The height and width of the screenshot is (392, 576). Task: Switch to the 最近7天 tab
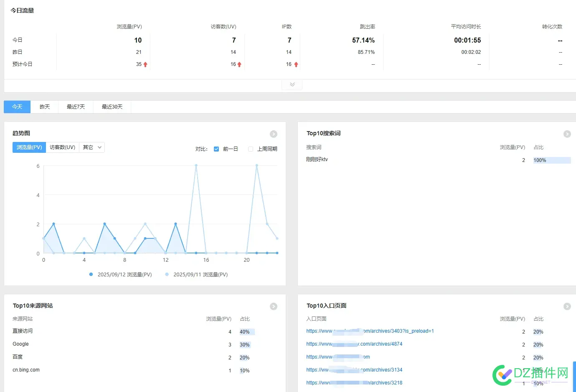click(76, 107)
